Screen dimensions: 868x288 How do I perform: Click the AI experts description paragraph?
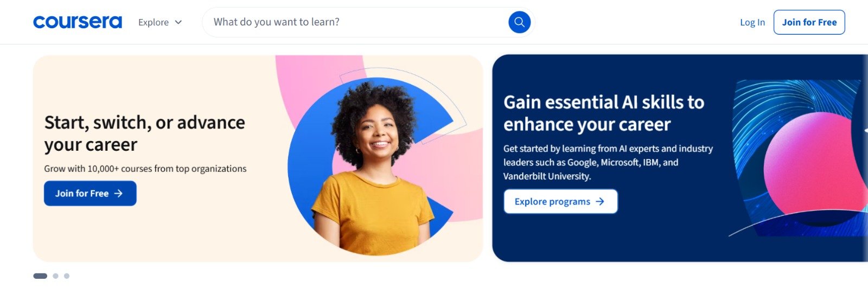[608, 162]
